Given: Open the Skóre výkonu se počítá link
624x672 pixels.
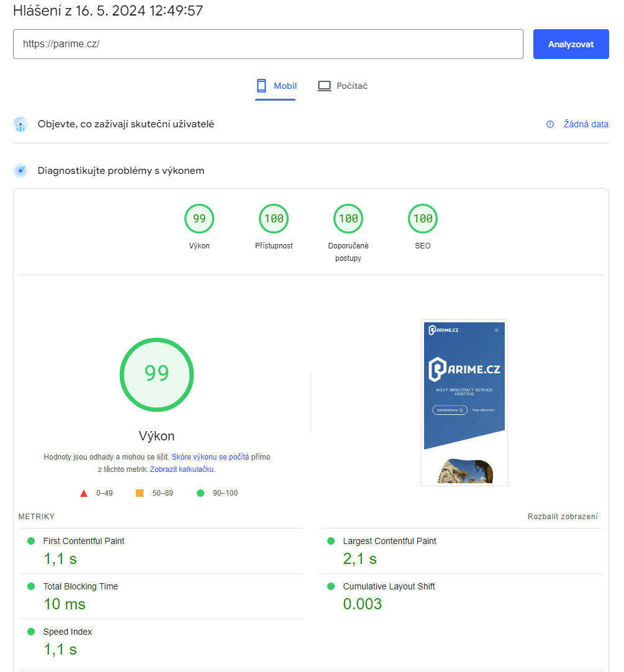Looking at the screenshot, I should pos(210,457).
